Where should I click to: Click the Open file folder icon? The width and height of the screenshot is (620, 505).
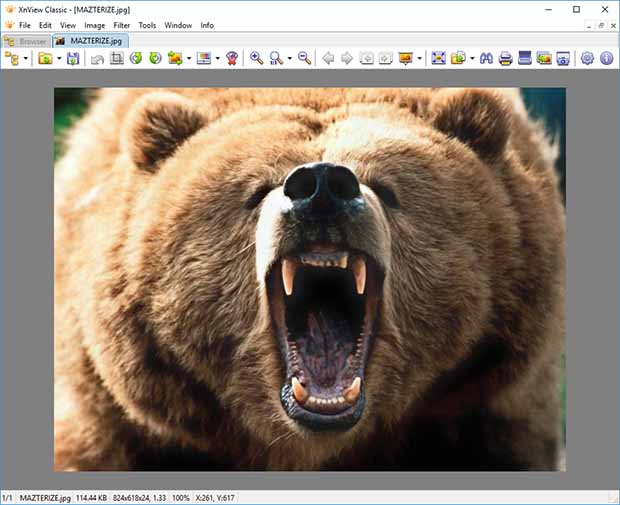click(x=45, y=59)
